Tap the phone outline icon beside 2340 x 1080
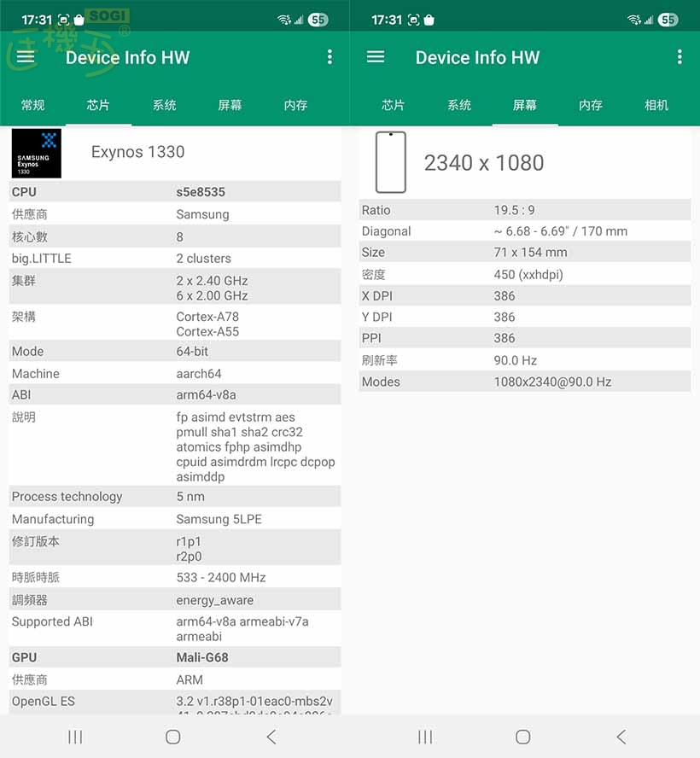Image resolution: width=700 pixels, height=758 pixels. point(391,162)
